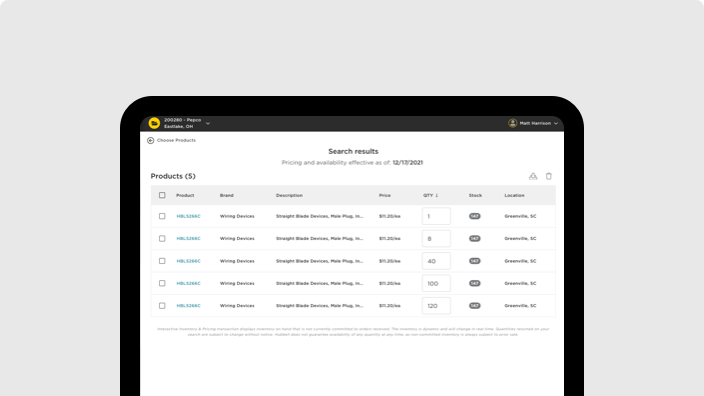The height and width of the screenshot is (396, 704).
Task: Expand the Matt Harrison user menu
Action: [556, 123]
